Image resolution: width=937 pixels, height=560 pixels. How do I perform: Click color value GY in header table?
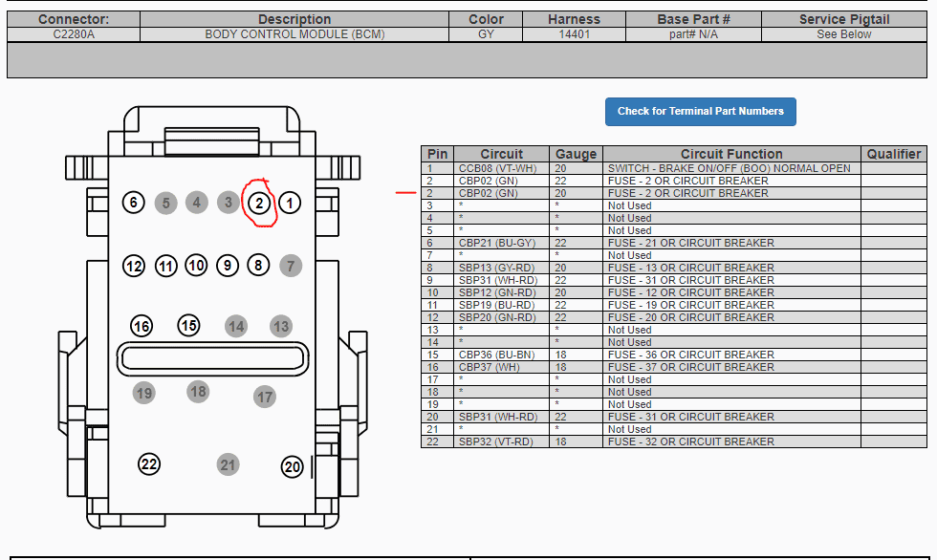pos(486,34)
